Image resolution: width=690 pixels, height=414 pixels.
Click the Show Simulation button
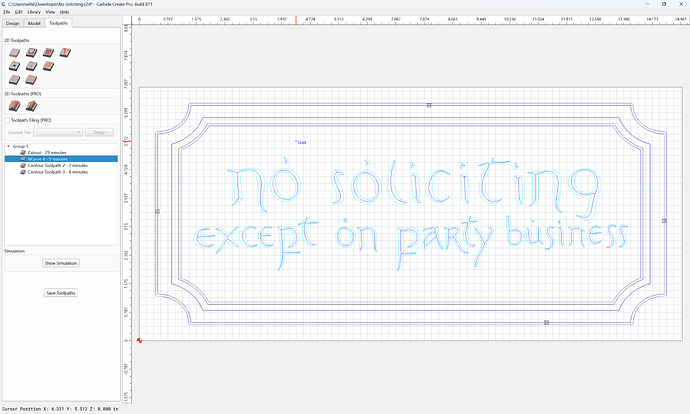tap(61, 263)
